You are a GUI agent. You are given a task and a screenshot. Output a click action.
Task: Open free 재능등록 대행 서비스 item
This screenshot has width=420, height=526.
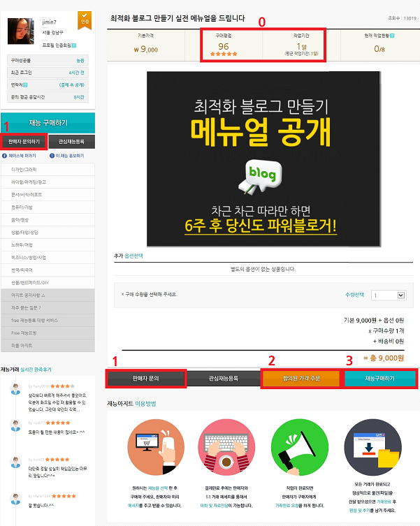point(48,321)
